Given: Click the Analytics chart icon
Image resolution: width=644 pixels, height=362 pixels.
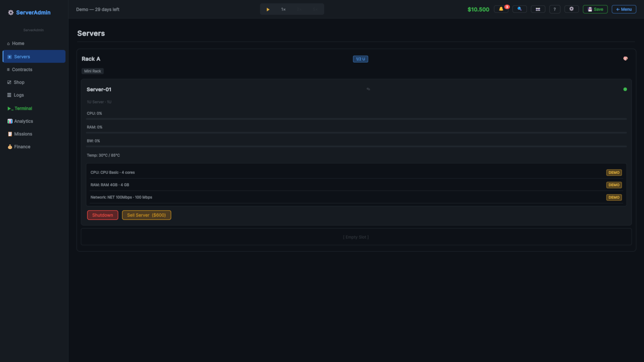Looking at the screenshot, I should click(x=10, y=121).
